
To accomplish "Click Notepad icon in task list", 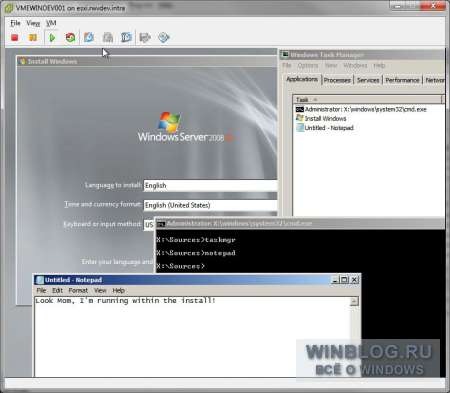I will (x=300, y=128).
